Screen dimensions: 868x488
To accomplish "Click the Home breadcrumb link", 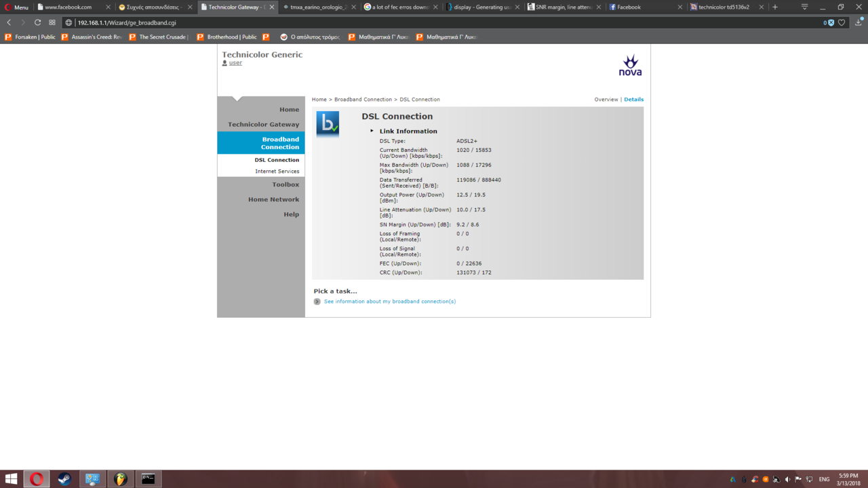I will click(x=319, y=100).
